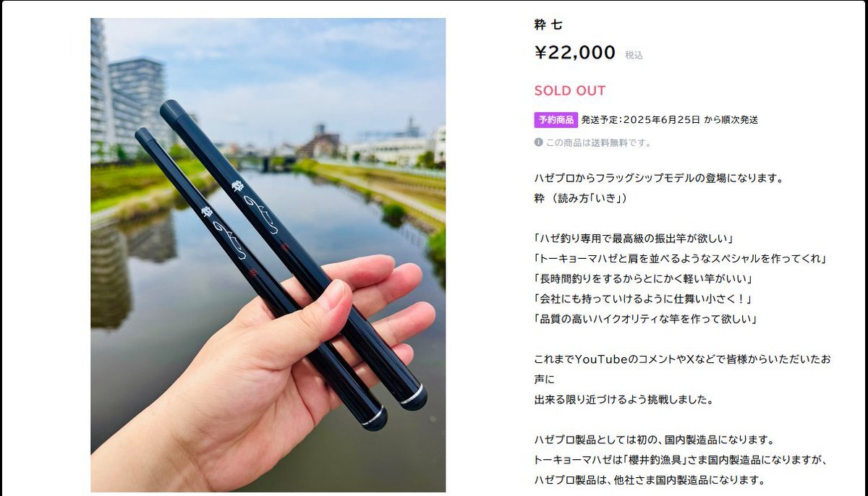Click the purple 予約商品 badge
Image resolution: width=868 pixels, height=496 pixels.
point(556,120)
